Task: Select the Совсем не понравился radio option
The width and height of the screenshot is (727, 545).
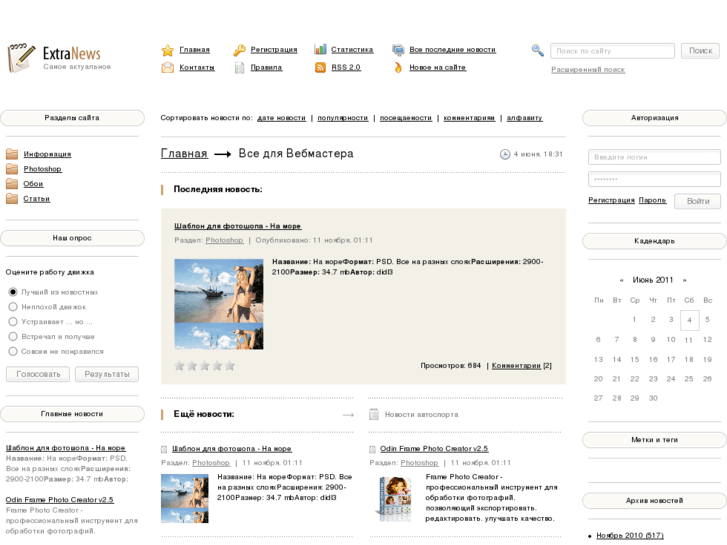Action: [13, 351]
